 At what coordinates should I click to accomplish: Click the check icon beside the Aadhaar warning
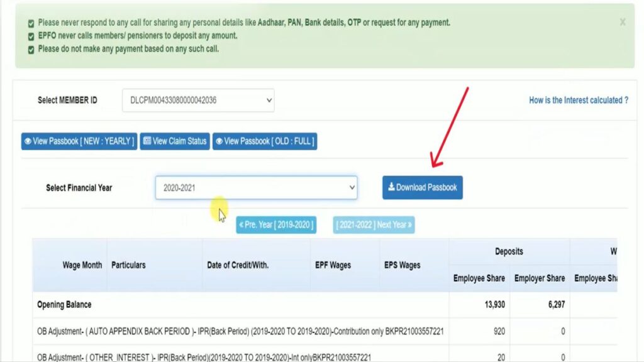31,23
